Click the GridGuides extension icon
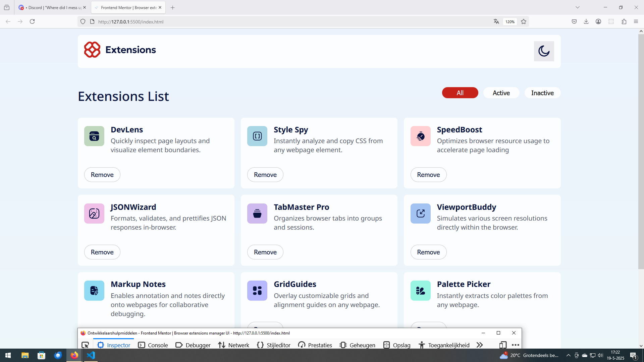This screenshot has height=362, width=644. (x=257, y=291)
